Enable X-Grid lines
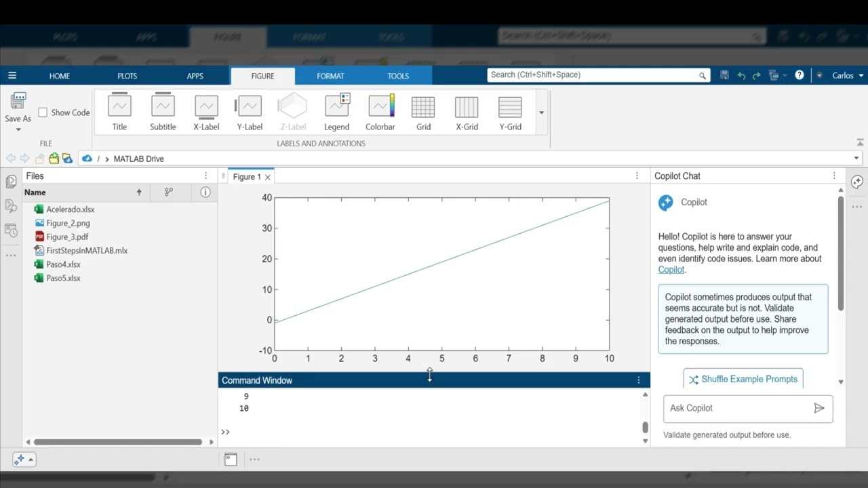Screen dimensions: 868x488 pyautogui.click(x=467, y=112)
